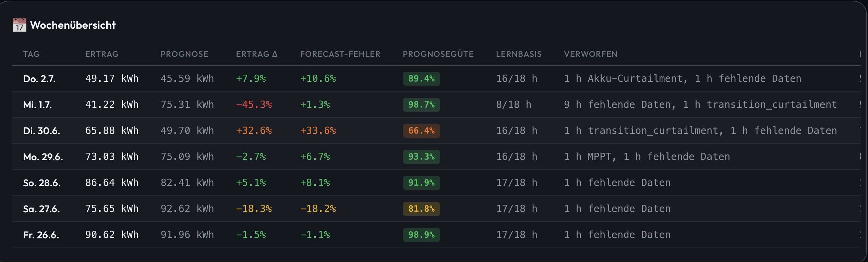
Task: Click the 98.9% quality badge
Action: coord(421,235)
